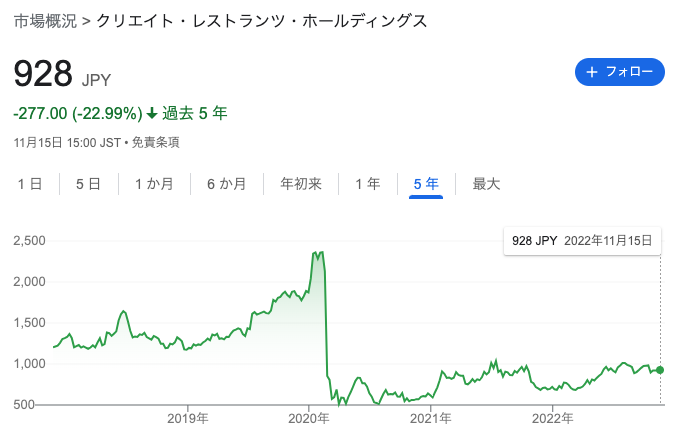The width and height of the screenshot is (676, 441).
Task: Click the 928 JPY date tooltip
Action: point(582,241)
